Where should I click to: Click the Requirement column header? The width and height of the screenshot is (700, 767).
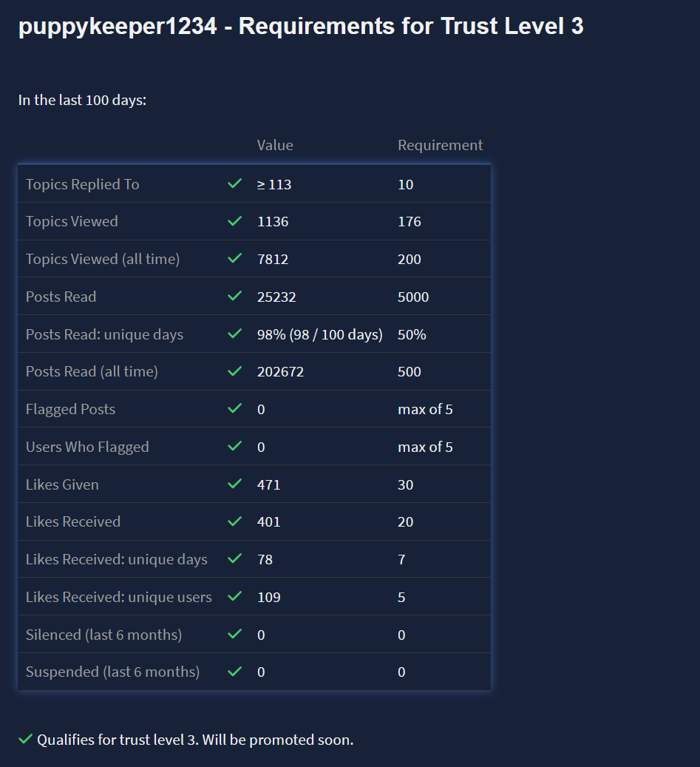tap(440, 145)
